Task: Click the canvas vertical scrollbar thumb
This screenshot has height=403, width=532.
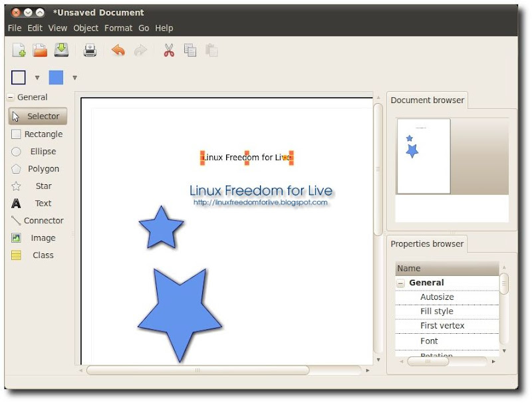Action: (x=378, y=170)
